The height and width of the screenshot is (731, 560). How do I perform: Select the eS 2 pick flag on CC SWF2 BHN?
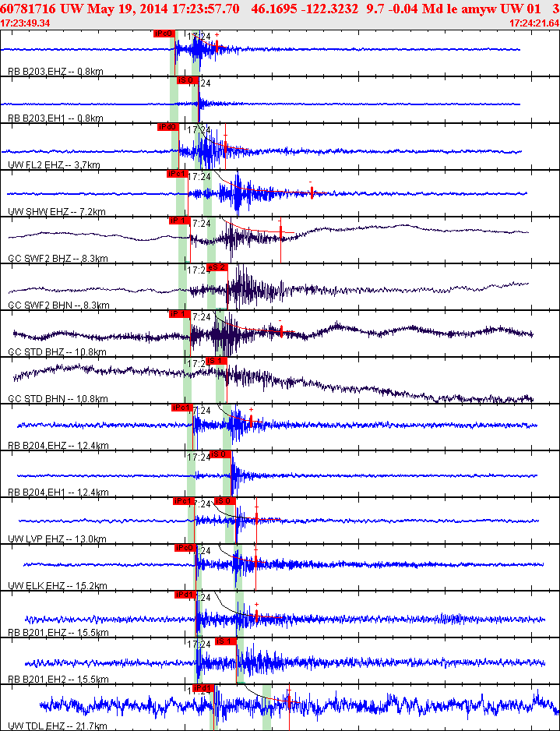tap(217, 267)
